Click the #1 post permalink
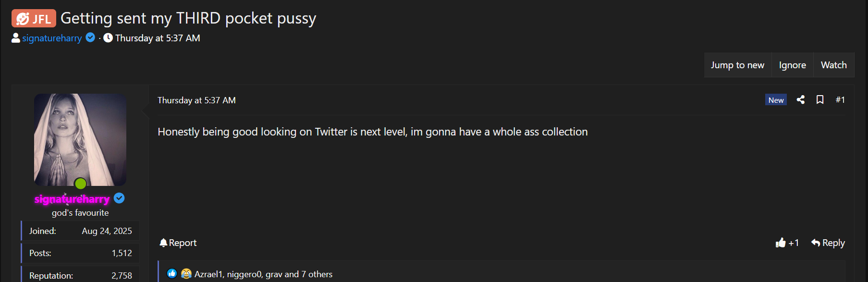Screen dimensions: 868x282 click(841, 99)
